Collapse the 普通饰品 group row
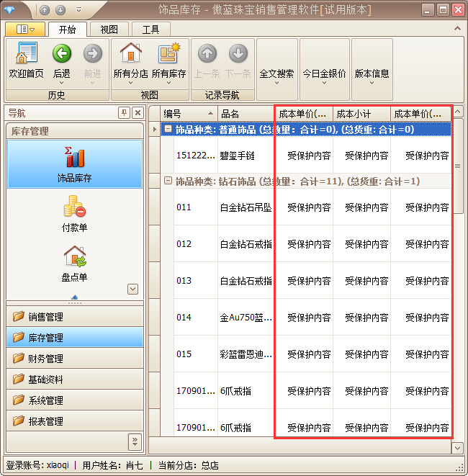468x476 pixels. [x=168, y=130]
